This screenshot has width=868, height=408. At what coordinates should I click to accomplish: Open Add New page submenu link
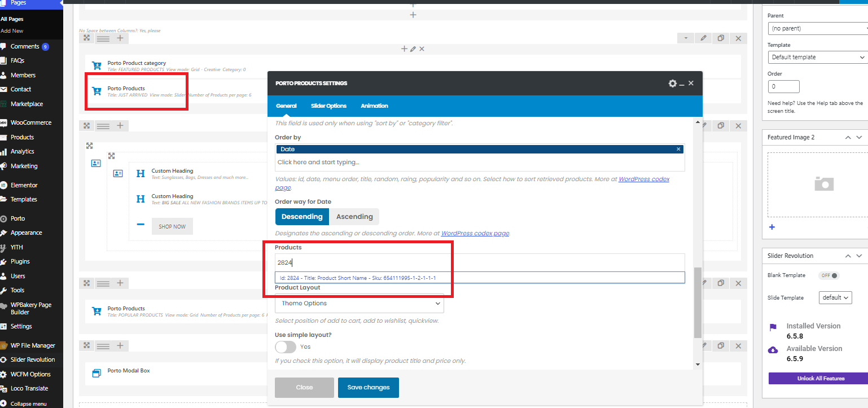point(12,30)
